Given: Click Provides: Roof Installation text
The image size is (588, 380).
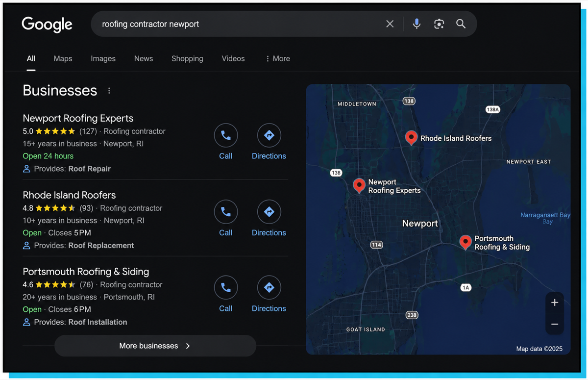Looking at the screenshot, I should [80, 322].
